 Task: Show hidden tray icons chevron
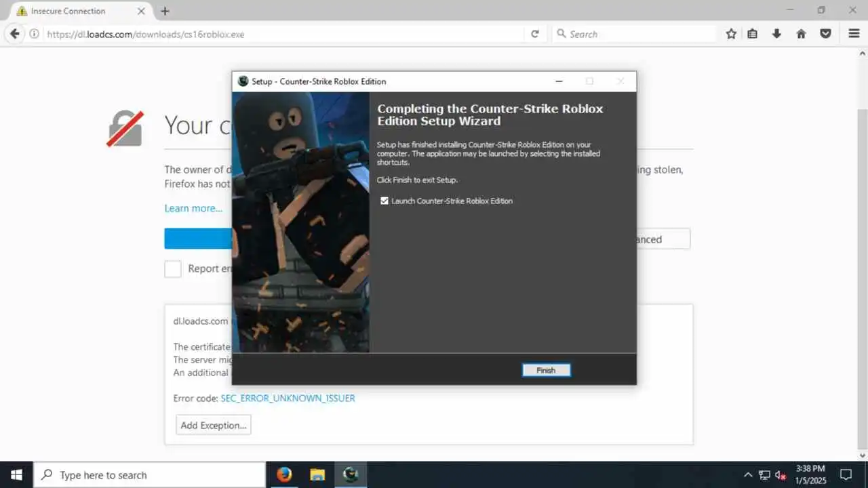click(748, 475)
